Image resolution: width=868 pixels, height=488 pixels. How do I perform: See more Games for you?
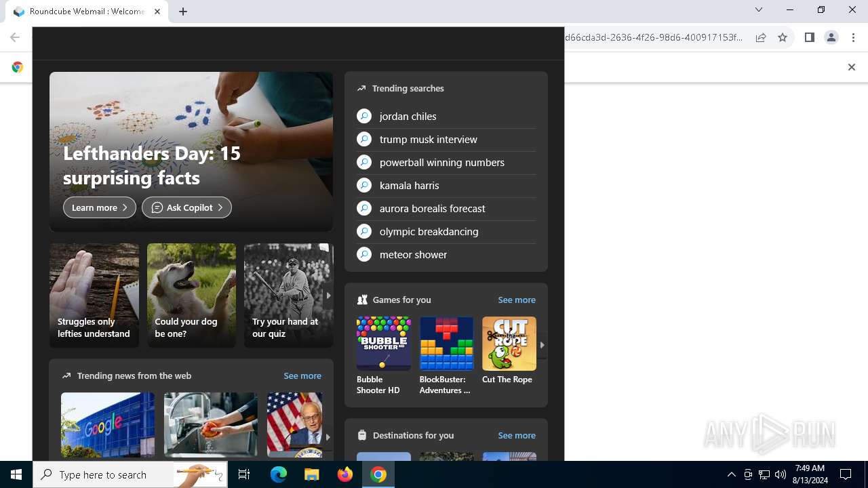(517, 300)
